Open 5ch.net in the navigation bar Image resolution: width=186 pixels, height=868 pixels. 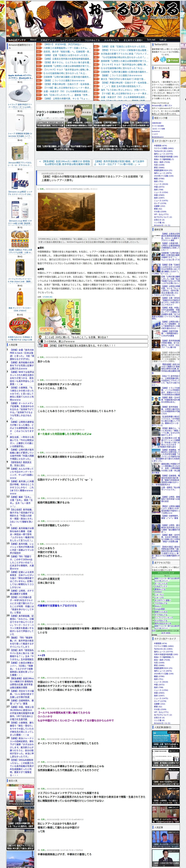(151, 40)
